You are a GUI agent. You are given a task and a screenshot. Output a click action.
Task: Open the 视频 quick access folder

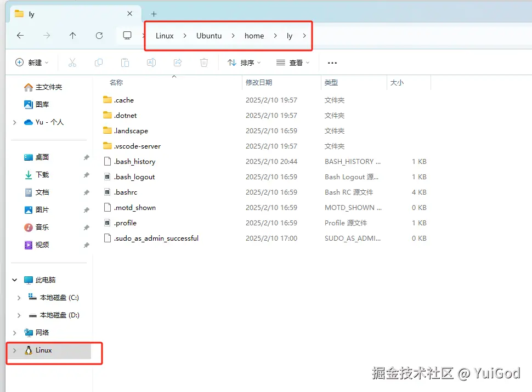coord(37,245)
